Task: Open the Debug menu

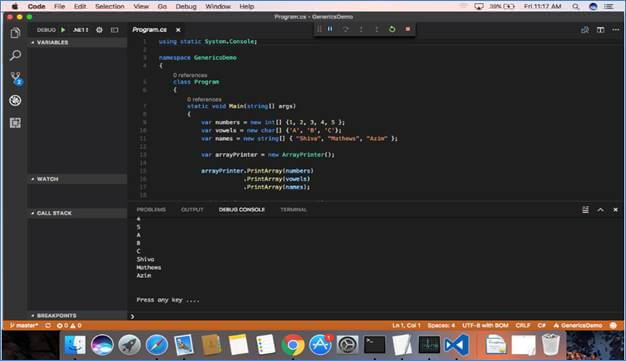Action: pyautogui.click(x=186, y=6)
